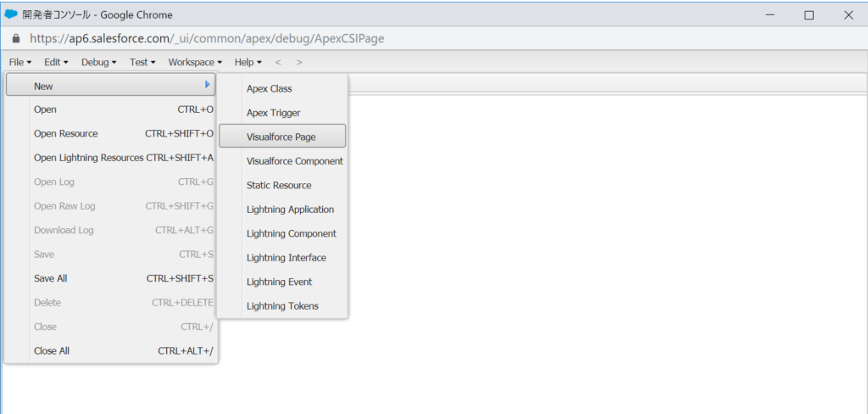Choose Static Resource from submenu
Viewport: 868px width, 414px height.
[x=279, y=185]
